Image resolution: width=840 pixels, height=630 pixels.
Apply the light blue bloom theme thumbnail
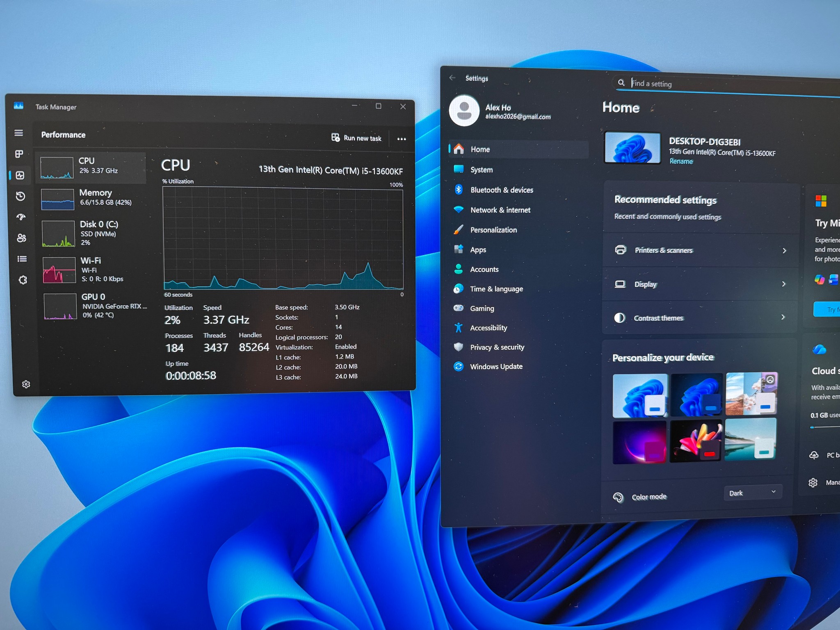point(640,395)
